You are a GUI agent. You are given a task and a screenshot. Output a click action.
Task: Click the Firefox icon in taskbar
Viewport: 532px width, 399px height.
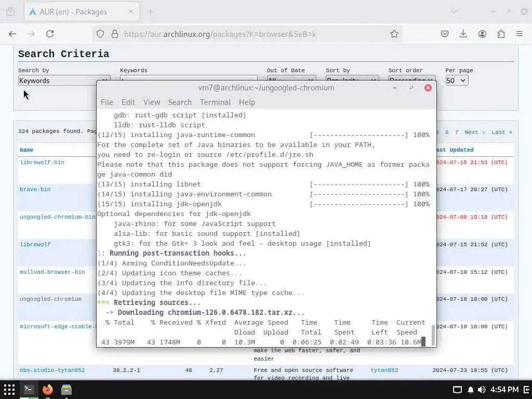(x=47, y=390)
